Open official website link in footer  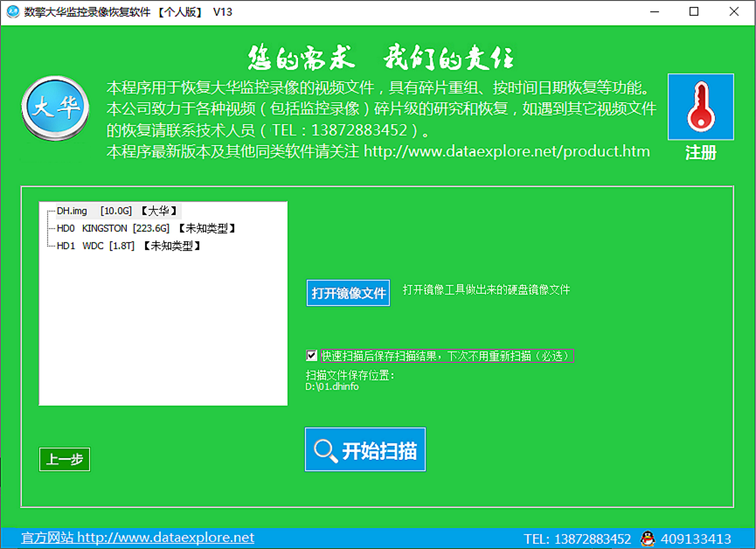click(137, 538)
